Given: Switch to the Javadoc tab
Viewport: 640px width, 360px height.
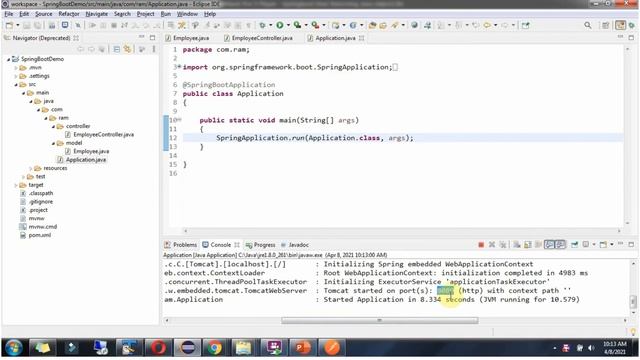Looking at the screenshot, I should click(x=295, y=245).
